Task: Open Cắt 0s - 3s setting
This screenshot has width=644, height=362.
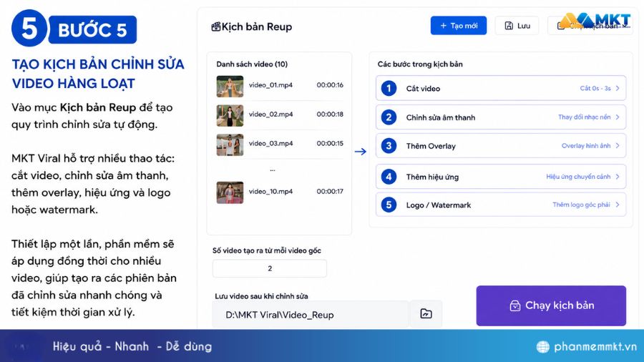Action: pyautogui.click(x=595, y=88)
